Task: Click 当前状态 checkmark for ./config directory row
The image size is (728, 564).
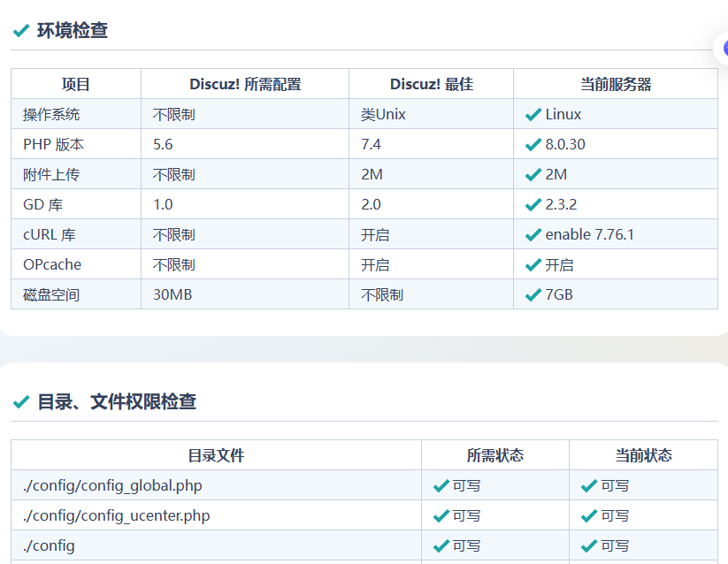Action: (x=589, y=546)
